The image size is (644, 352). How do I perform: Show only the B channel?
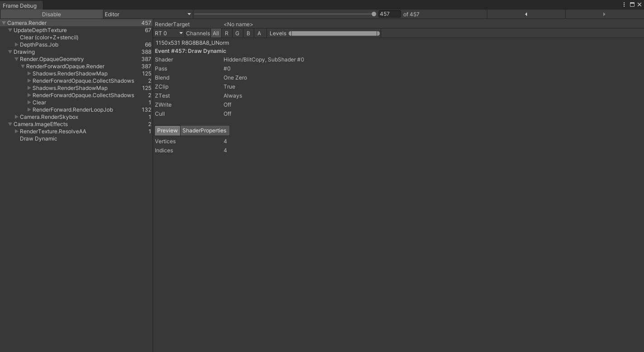click(x=248, y=33)
